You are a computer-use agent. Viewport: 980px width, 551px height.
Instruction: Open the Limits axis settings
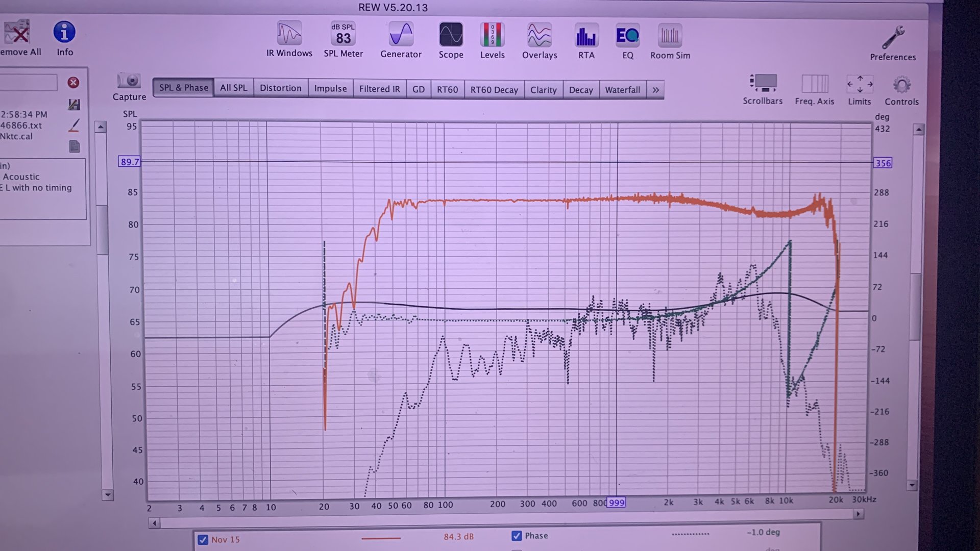point(860,84)
